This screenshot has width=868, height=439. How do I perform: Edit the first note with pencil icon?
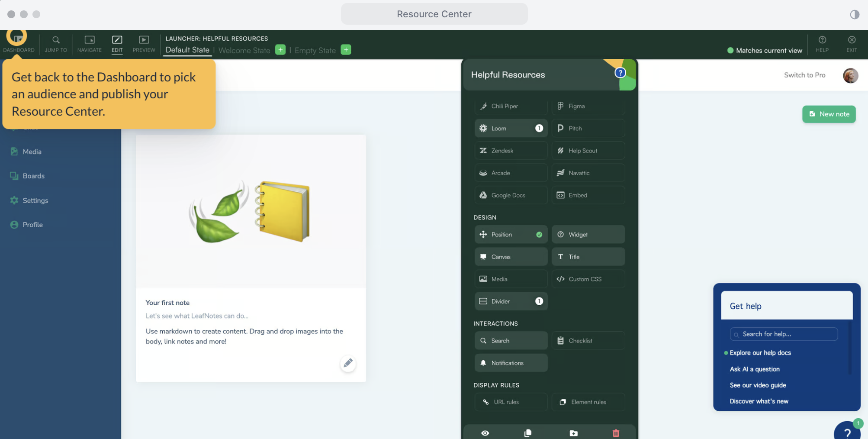pyautogui.click(x=348, y=363)
